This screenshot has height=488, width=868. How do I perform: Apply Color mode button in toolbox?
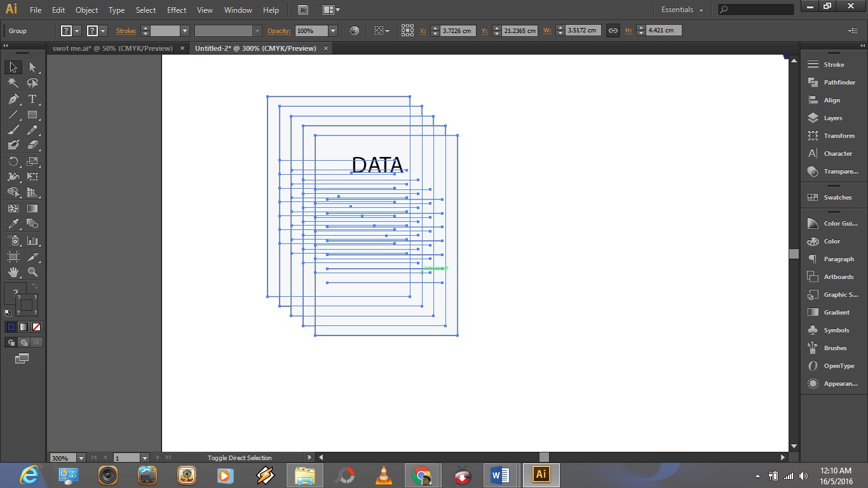11,327
